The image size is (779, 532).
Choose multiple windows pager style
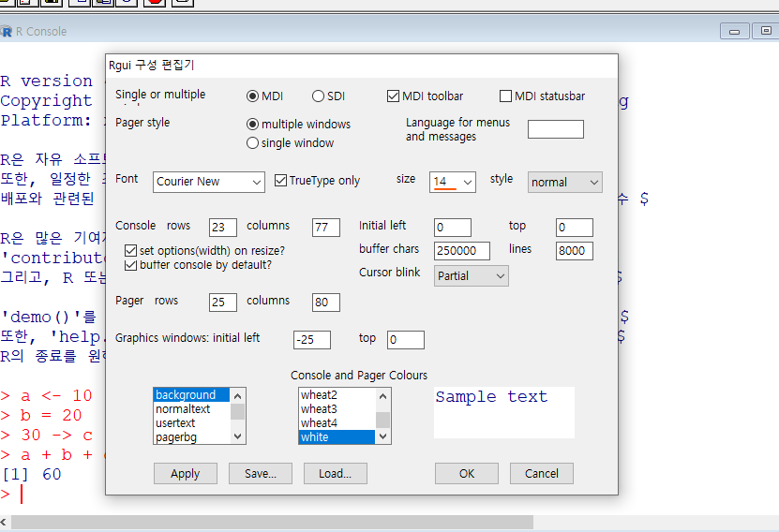[x=252, y=124]
